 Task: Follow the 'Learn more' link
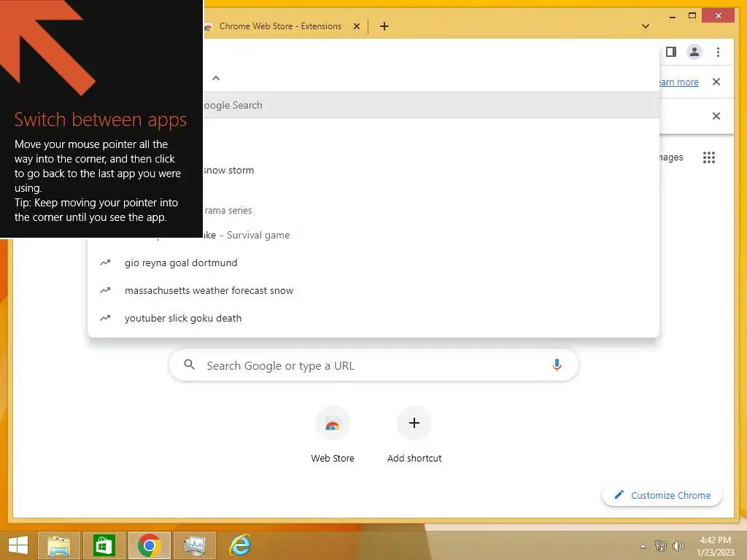click(x=679, y=82)
